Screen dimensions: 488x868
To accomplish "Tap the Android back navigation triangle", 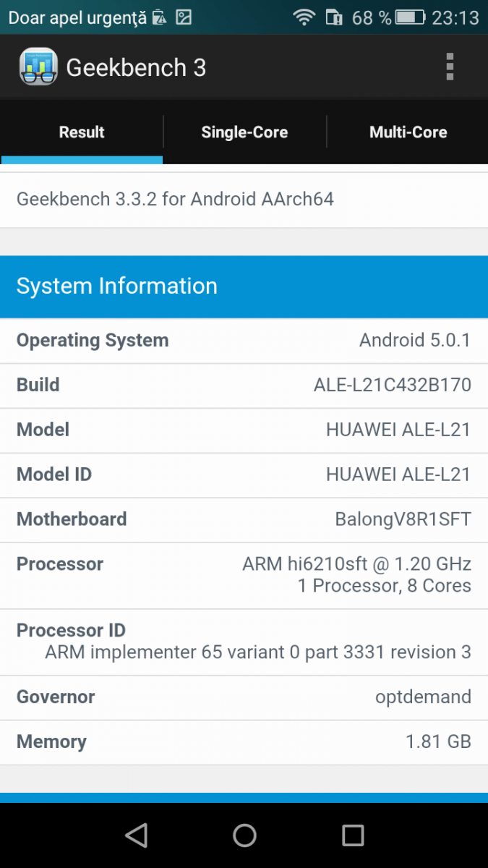I will (136, 835).
